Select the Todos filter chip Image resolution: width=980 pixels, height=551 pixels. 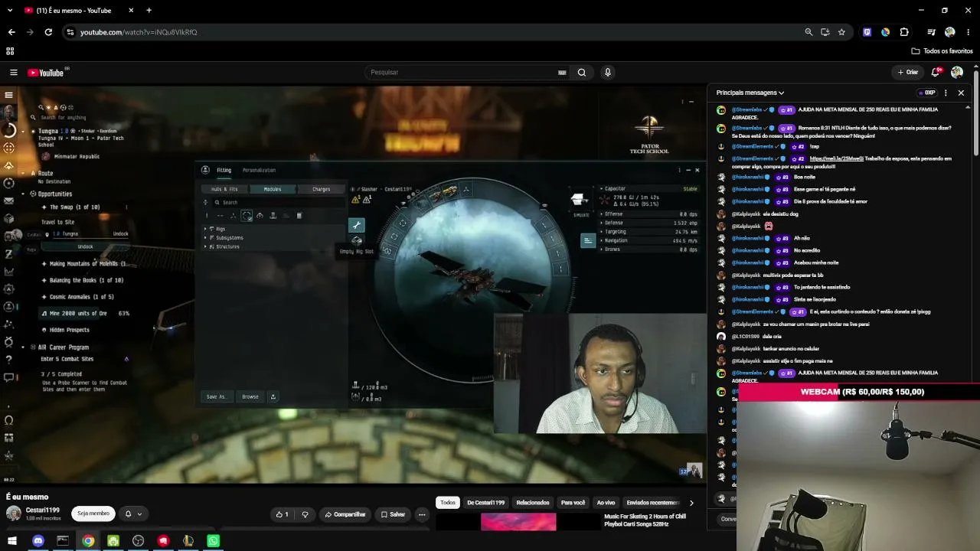click(448, 503)
